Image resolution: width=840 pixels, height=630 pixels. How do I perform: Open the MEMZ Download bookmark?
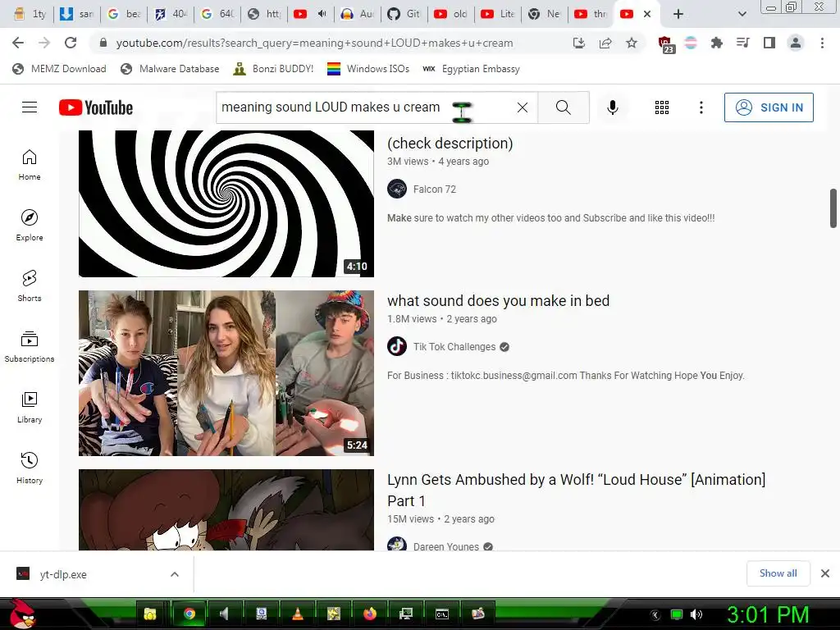[59, 69]
